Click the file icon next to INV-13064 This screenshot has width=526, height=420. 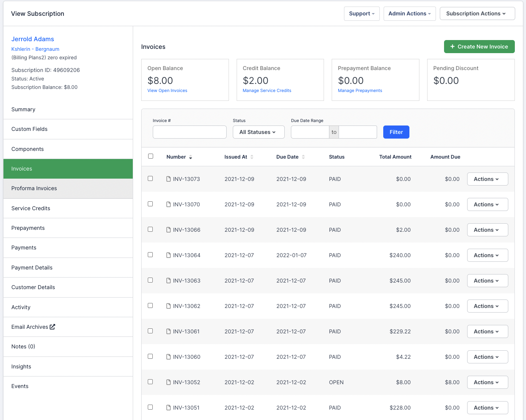168,255
